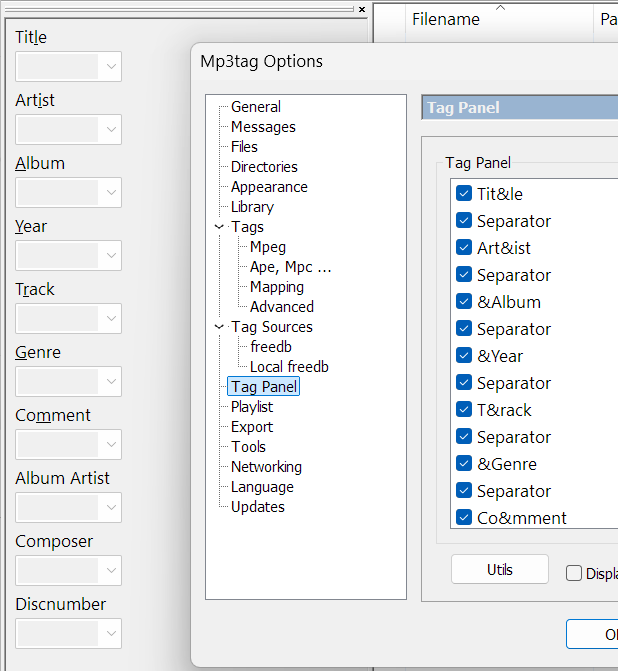Open the Title dropdown arrow
Image resolution: width=618 pixels, height=671 pixels.
[111, 66]
